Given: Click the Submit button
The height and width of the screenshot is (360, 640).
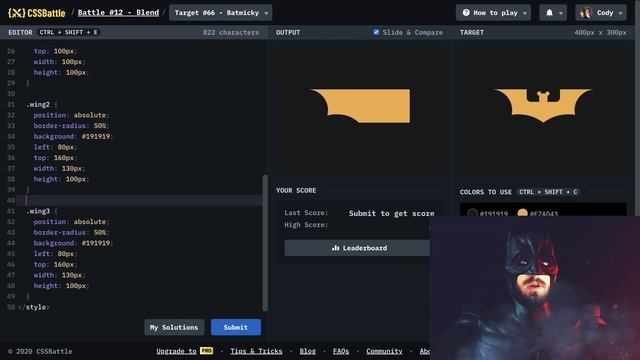Looking at the screenshot, I should point(236,327).
